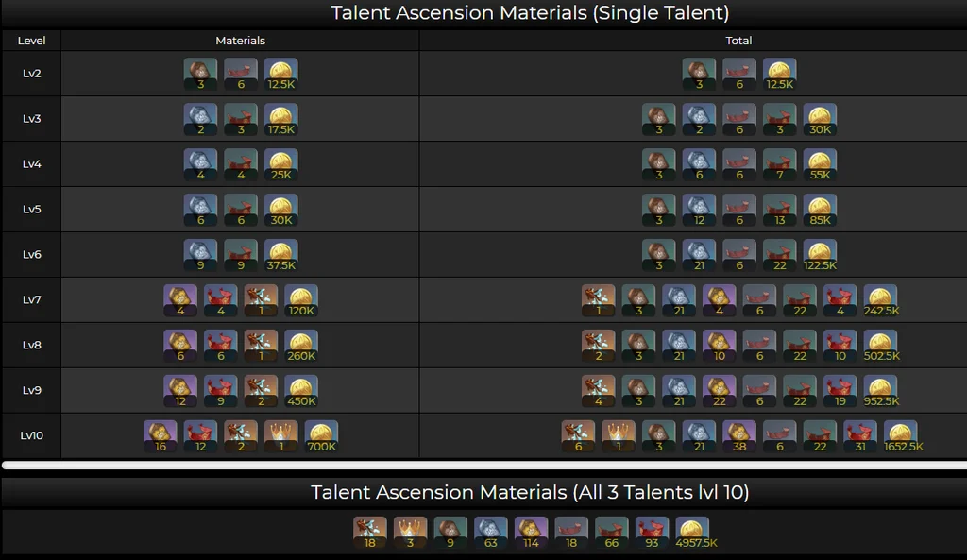Viewport: 967px width, 560px height.
Task: Select the Lv9 Mora 450K icon
Action: (x=301, y=391)
